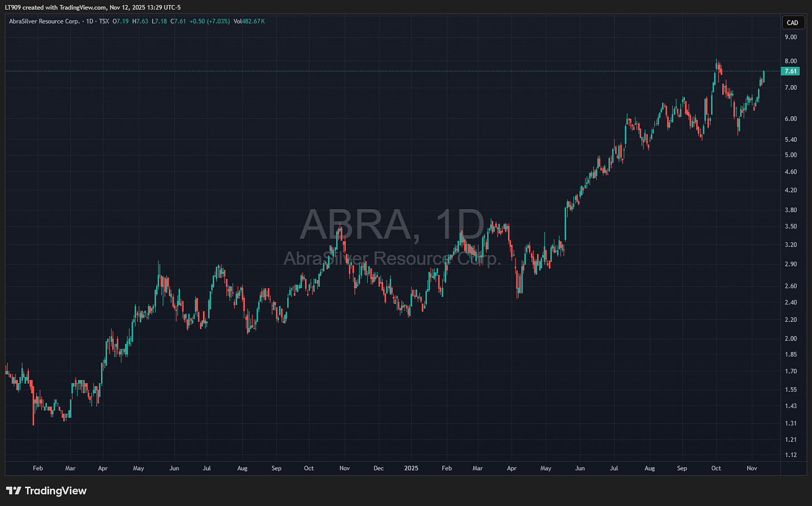Click the 2.00 price axis label
Image resolution: width=812 pixels, height=506 pixels.
791,339
